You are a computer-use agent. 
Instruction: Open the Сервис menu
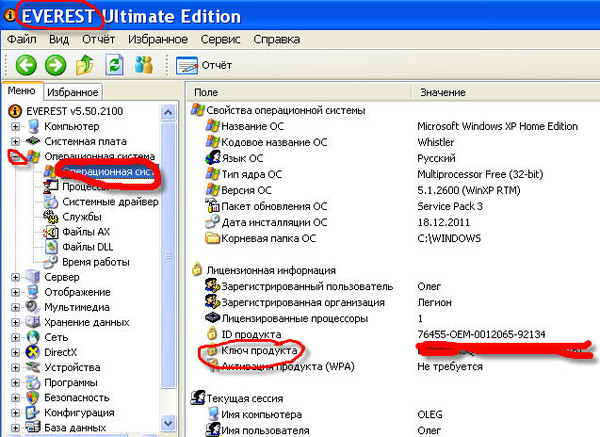pyautogui.click(x=220, y=39)
